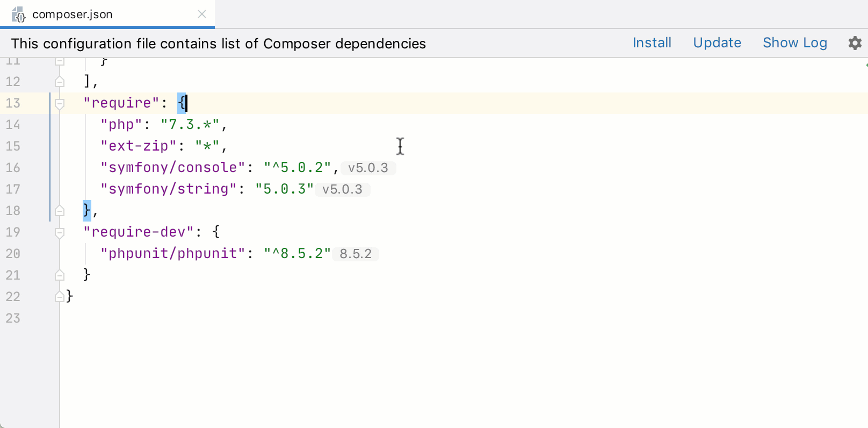Image resolution: width=868 pixels, height=428 pixels.
Task: Run Install from the Composer banner
Action: click(x=652, y=43)
